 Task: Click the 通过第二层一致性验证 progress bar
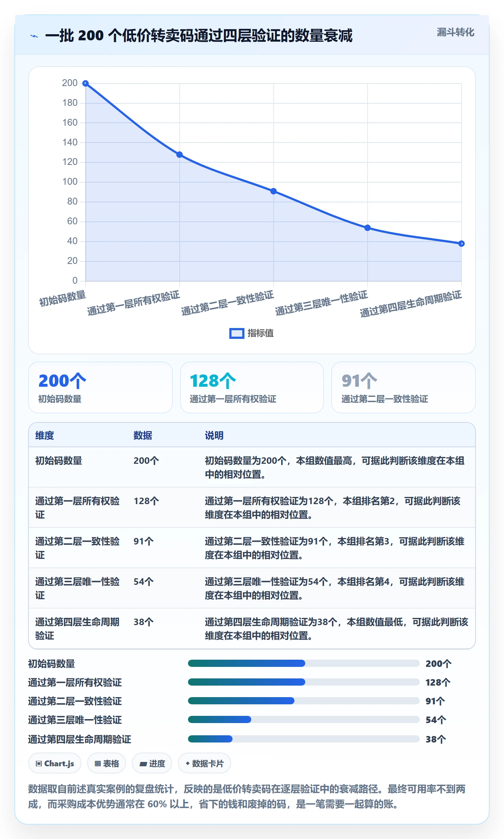(x=303, y=701)
